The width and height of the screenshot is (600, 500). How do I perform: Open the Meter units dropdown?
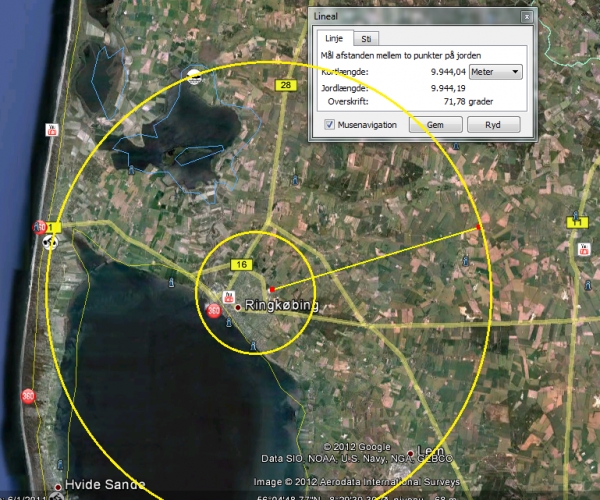pyautogui.click(x=497, y=72)
